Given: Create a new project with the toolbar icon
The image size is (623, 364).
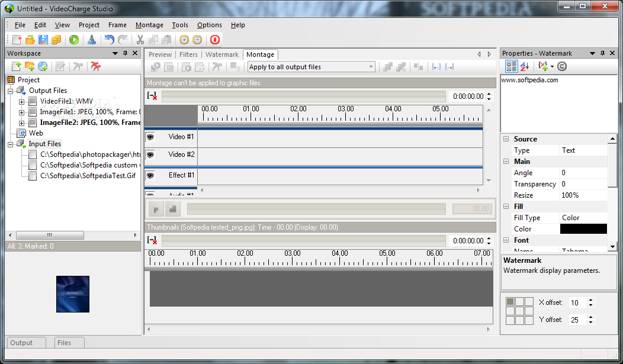Looking at the screenshot, I should coord(17,40).
